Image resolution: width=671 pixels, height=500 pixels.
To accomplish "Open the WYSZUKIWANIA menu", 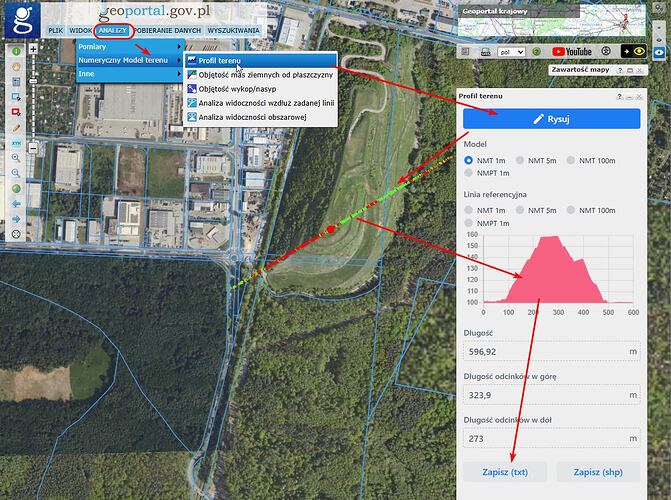I will pos(234,30).
